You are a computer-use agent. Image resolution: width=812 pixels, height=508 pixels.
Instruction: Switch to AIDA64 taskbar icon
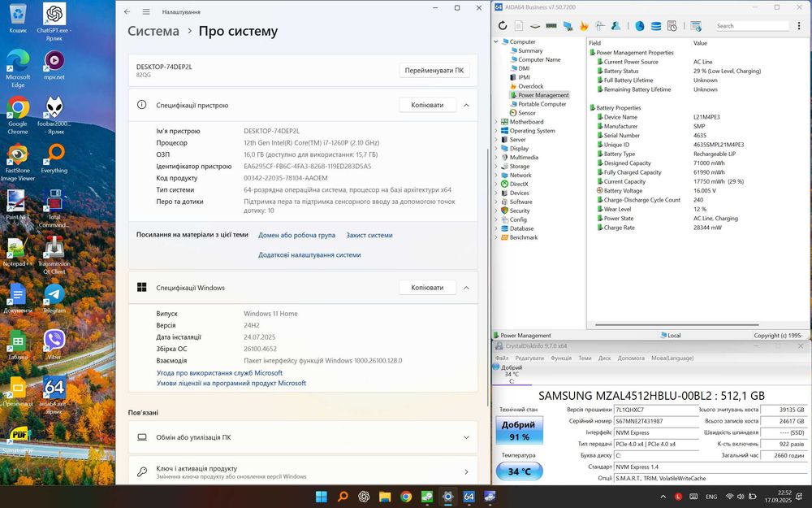[469, 497]
